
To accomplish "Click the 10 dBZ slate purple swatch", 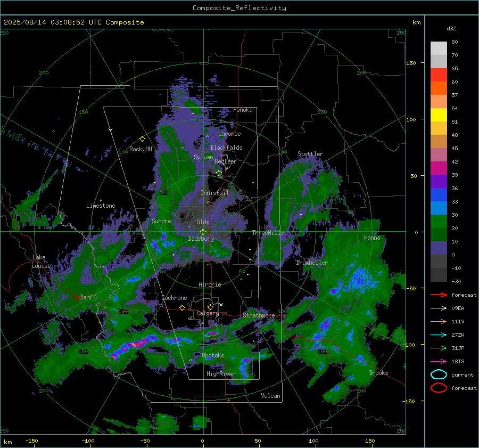I will [439, 248].
